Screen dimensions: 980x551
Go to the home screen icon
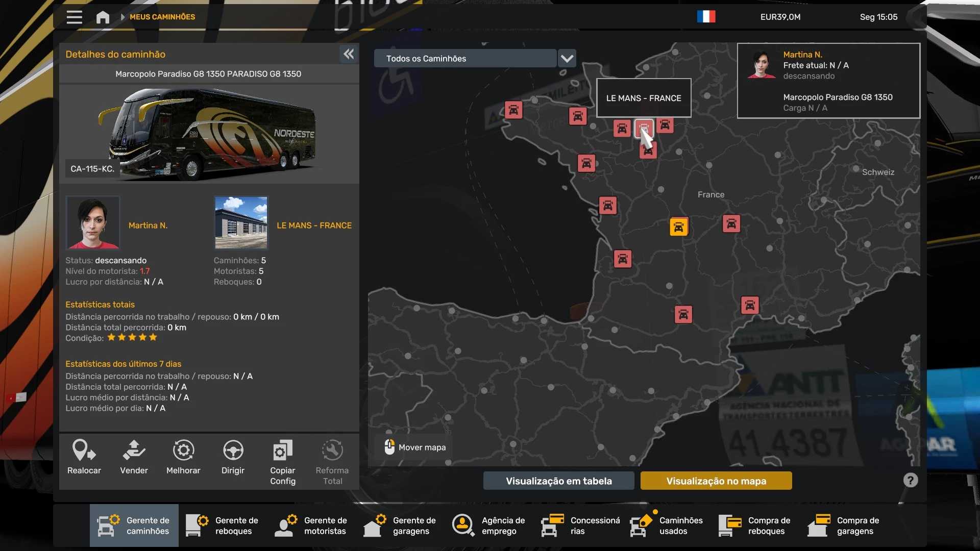click(103, 17)
